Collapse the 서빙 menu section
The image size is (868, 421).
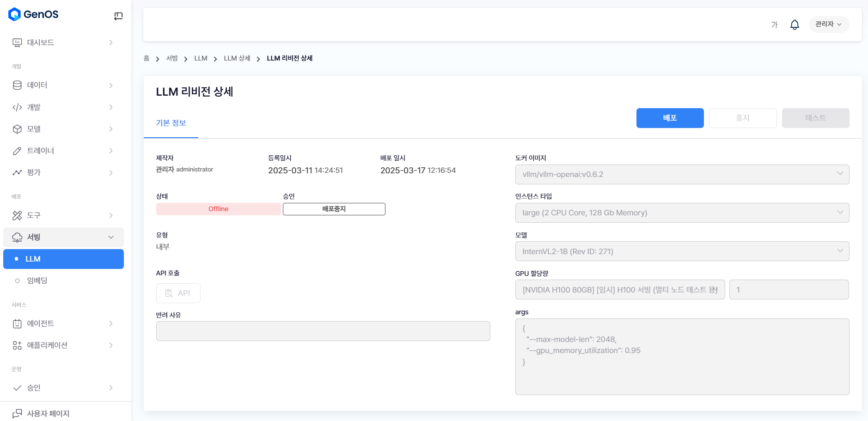click(x=110, y=237)
